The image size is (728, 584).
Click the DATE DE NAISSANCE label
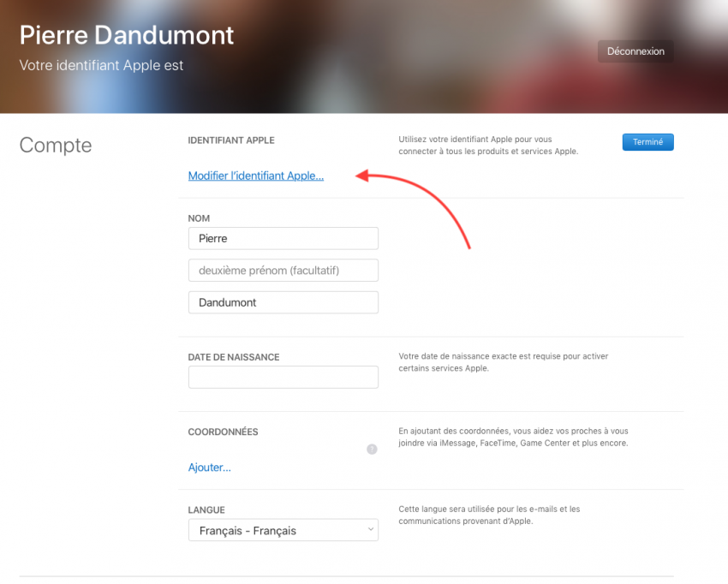coord(234,357)
